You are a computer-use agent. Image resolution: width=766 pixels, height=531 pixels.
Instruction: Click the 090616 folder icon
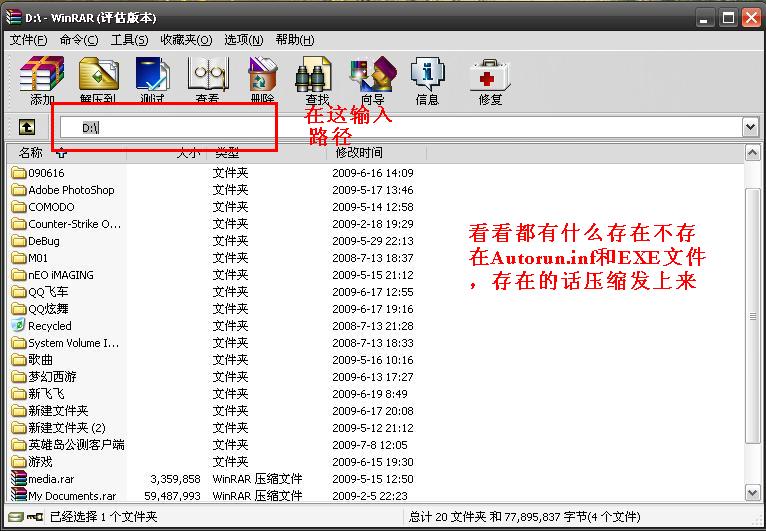pos(19,173)
